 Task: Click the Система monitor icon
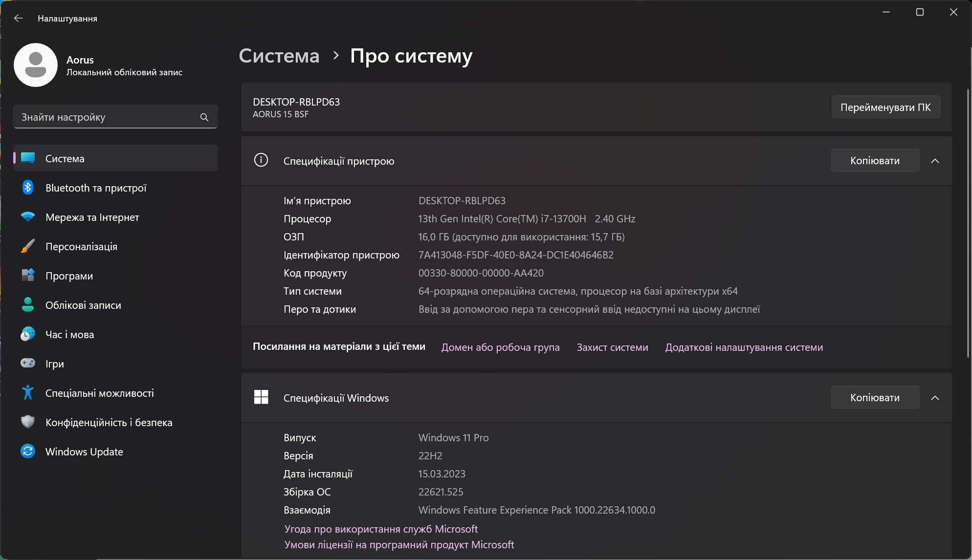(28, 158)
